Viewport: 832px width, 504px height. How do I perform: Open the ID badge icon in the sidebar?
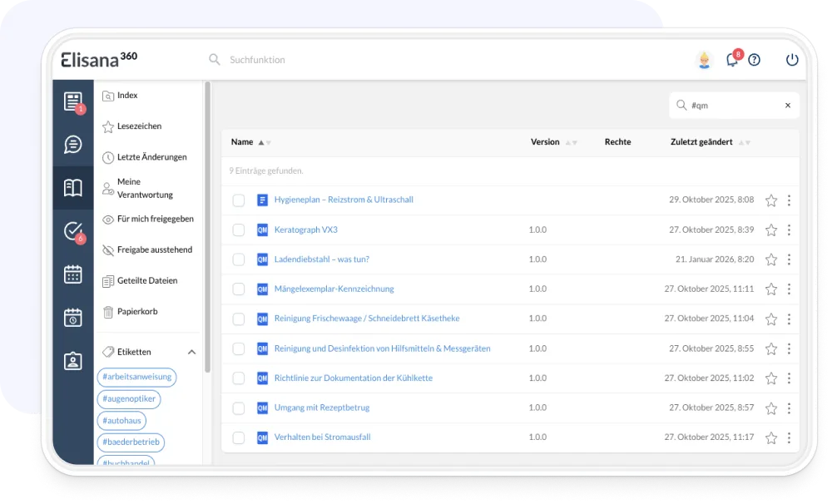72,361
